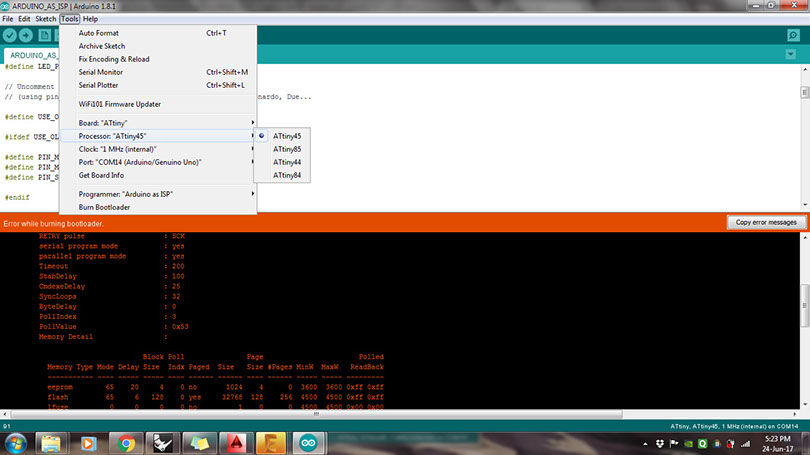Viewport: 810px width, 455px height.
Task: Click the Upload arrow icon in the toolbar
Action: [26, 35]
